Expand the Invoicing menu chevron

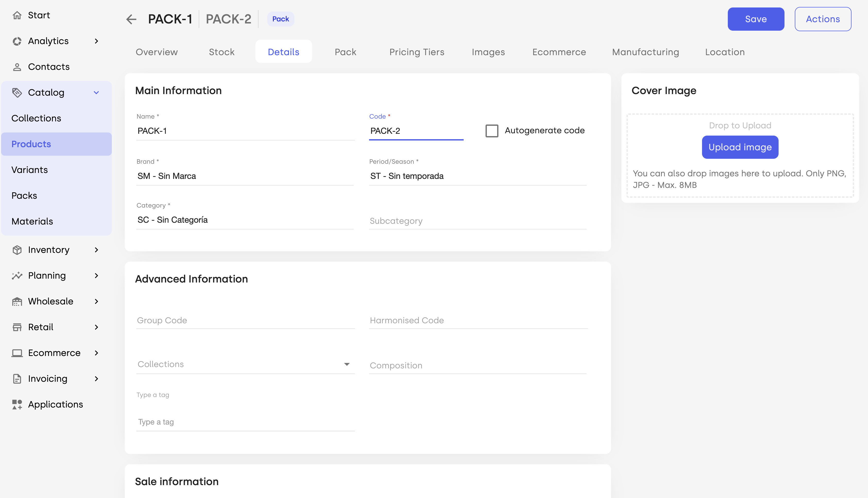click(x=96, y=379)
